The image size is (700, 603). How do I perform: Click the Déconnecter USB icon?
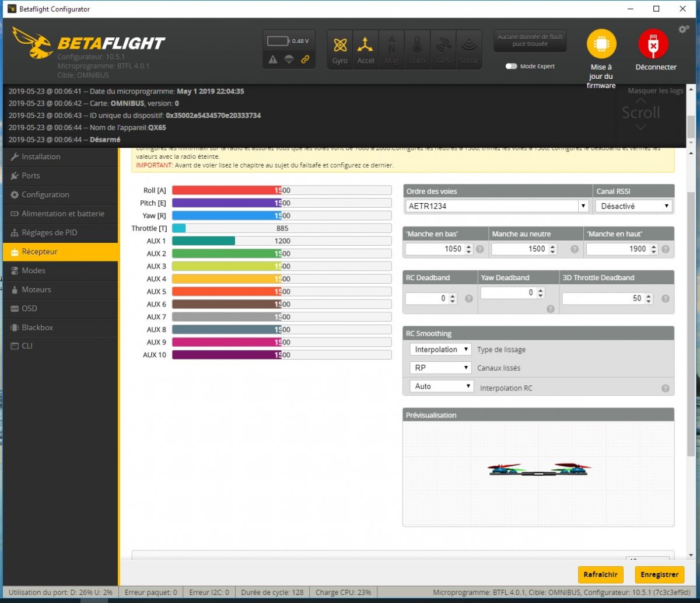click(653, 44)
